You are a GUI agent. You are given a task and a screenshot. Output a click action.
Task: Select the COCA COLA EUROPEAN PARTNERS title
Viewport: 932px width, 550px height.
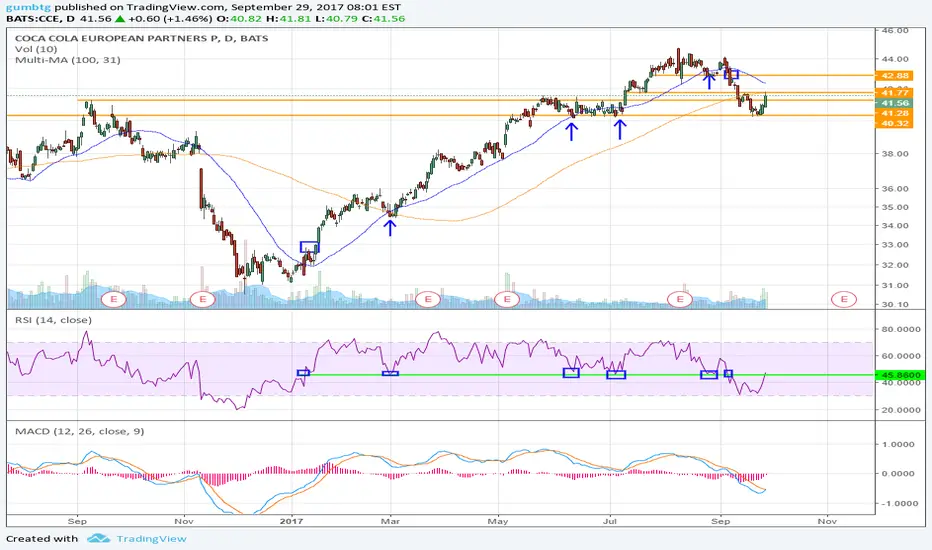[x=141, y=38]
